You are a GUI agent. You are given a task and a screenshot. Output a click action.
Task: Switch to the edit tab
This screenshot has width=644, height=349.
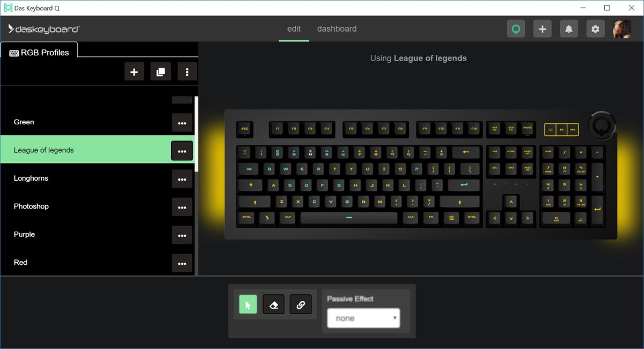pyautogui.click(x=294, y=29)
